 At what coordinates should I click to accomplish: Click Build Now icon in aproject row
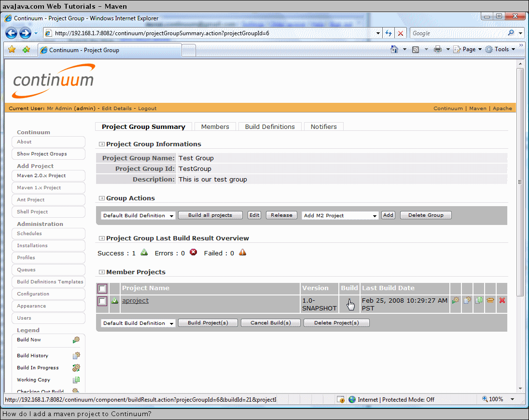[455, 300]
